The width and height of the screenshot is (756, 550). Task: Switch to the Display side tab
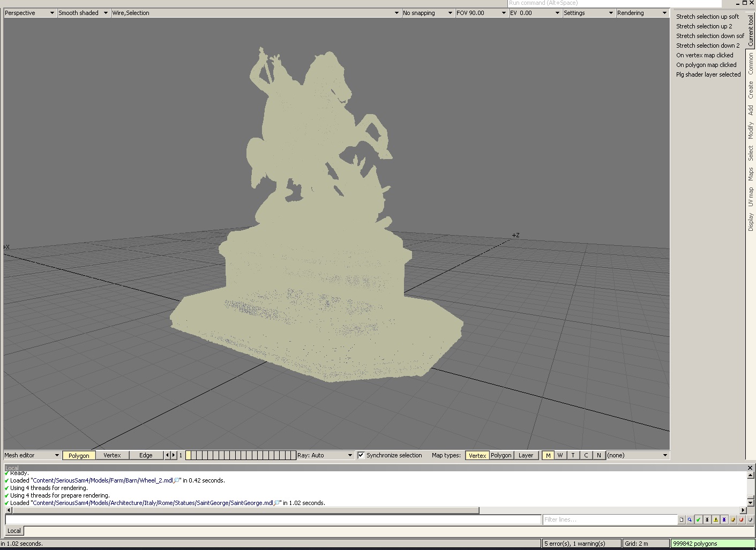pyautogui.click(x=751, y=222)
